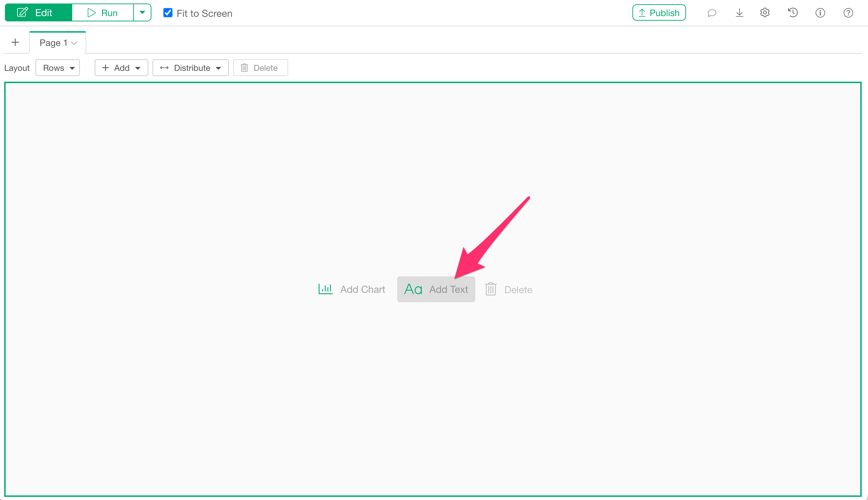868x500 pixels.
Task: Click the Add Chart bar icon
Action: click(325, 289)
